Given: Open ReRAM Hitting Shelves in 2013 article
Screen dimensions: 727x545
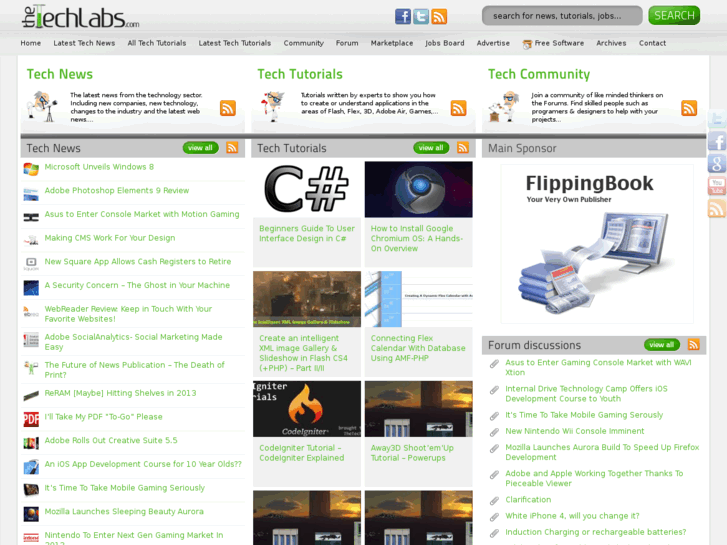Looking at the screenshot, I should (121, 393).
